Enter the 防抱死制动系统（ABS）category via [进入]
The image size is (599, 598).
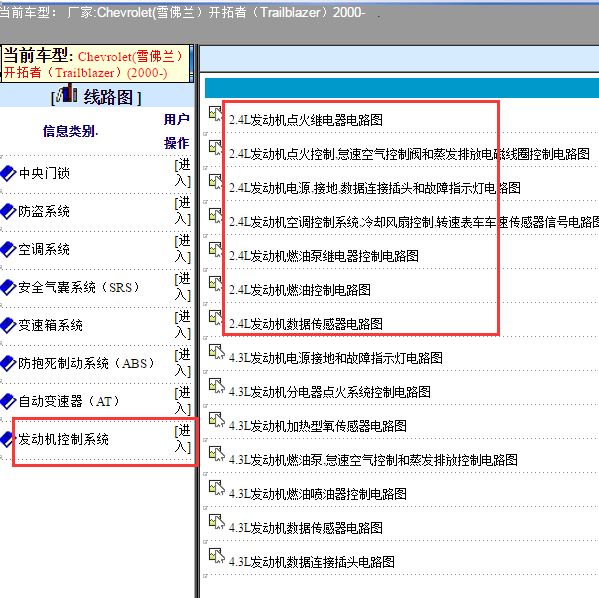pyautogui.click(x=183, y=363)
